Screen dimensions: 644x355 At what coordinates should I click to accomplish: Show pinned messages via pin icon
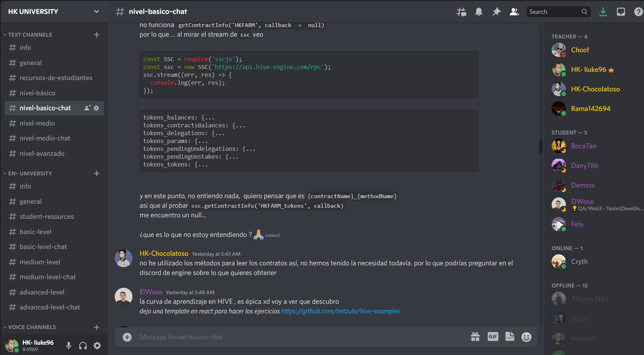[497, 12]
